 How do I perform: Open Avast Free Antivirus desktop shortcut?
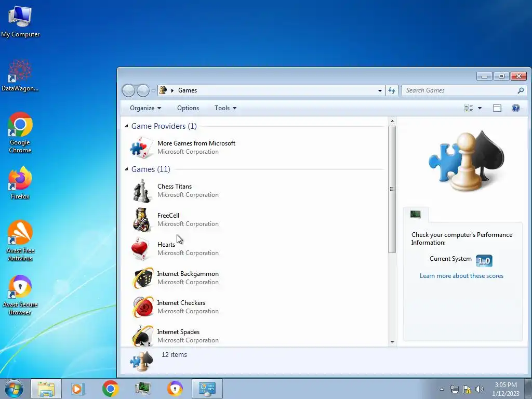(20, 240)
